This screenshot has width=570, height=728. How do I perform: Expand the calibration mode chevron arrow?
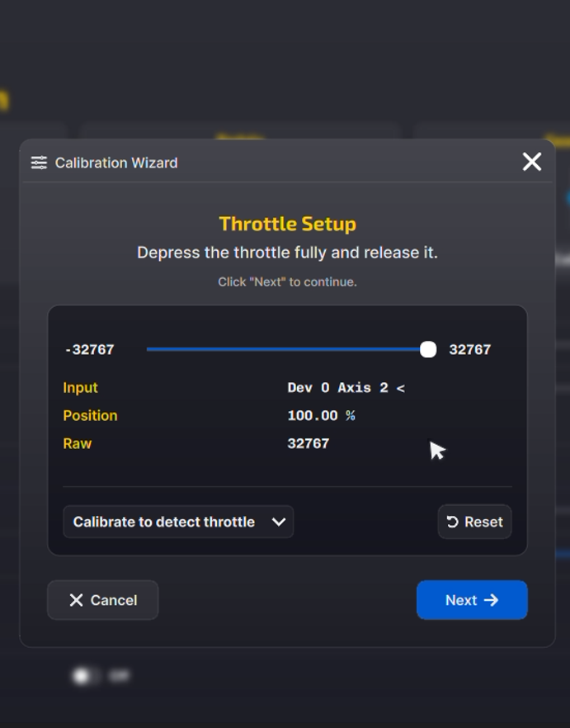(279, 522)
